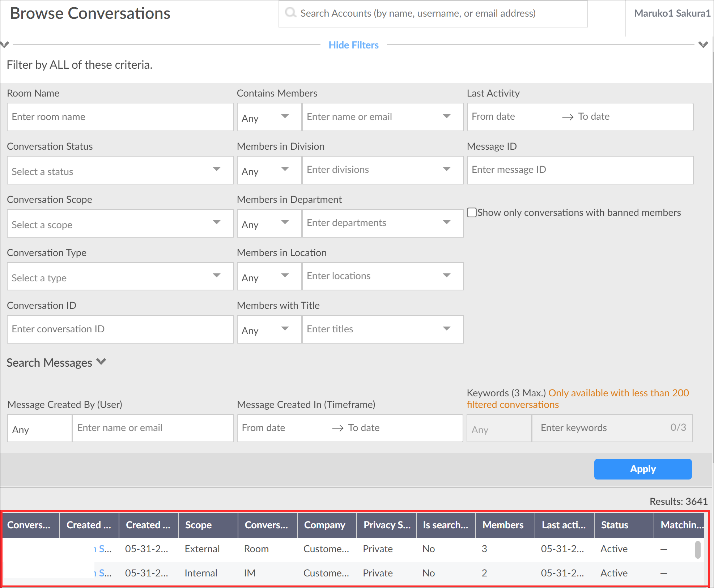714x588 pixels.
Task: Open Contains Members name dropdown arrow
Action: pos(446,116)
